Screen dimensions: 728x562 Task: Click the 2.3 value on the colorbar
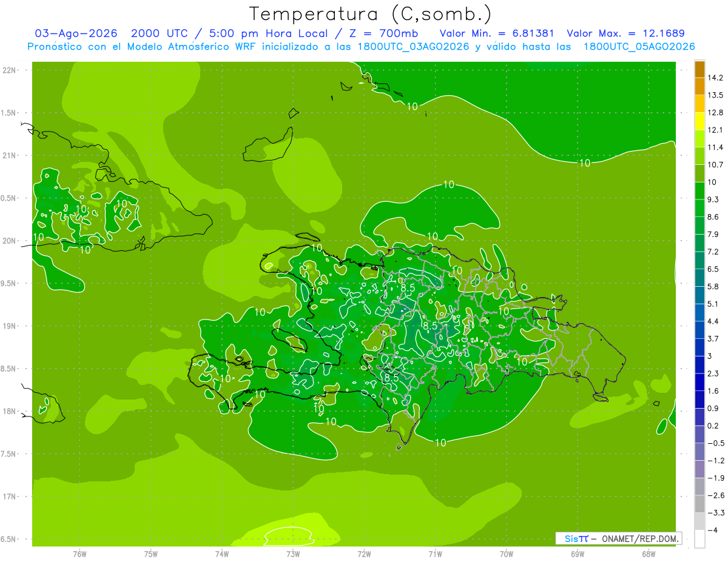[714, 373]
